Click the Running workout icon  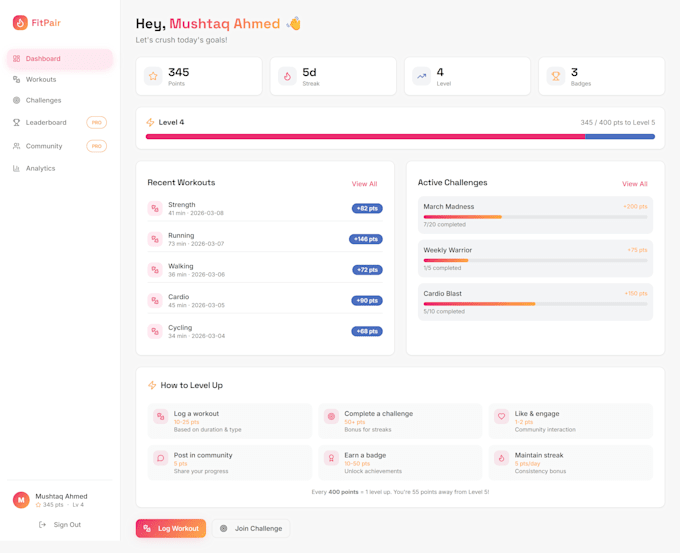click(155, 239)
